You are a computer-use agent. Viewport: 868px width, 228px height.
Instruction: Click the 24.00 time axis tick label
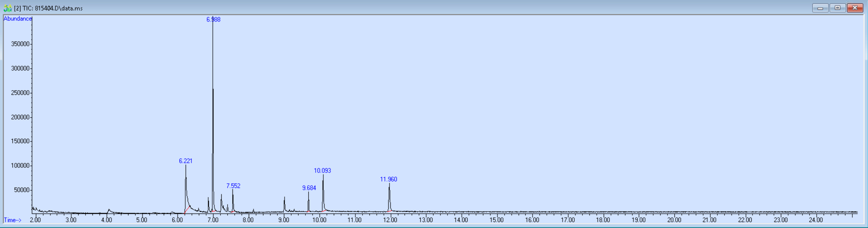pos(816,220)
